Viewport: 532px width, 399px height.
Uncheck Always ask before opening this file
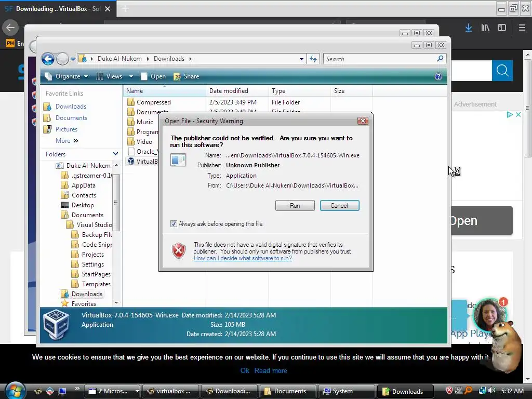click(174, 224)
